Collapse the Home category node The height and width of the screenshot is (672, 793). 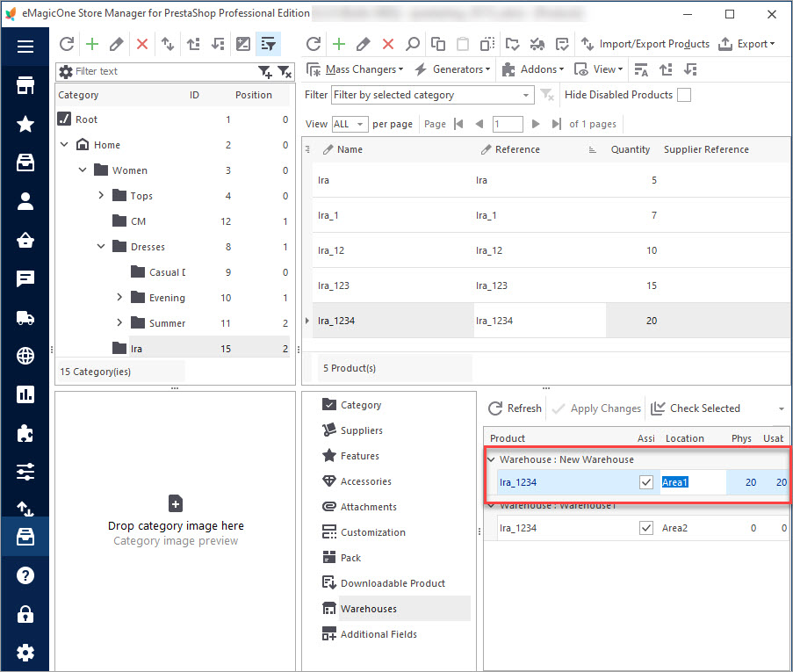[64, 145]
